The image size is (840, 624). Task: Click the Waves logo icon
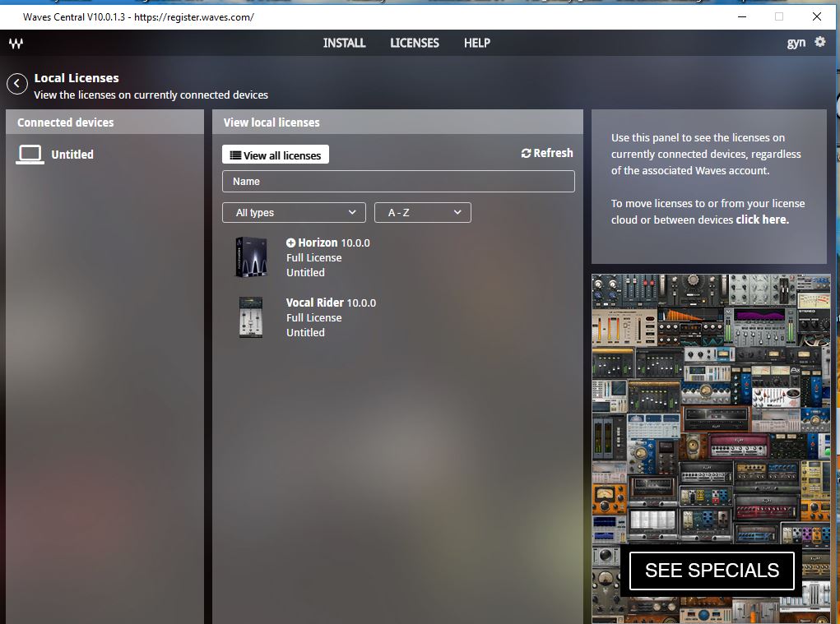16,44
